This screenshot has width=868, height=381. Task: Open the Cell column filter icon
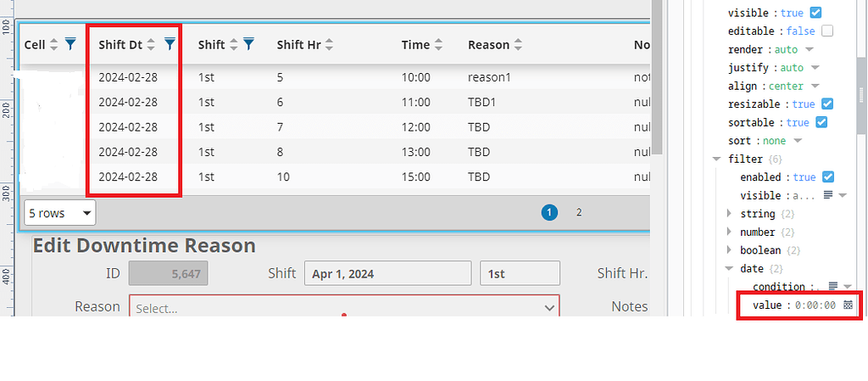point(70,45)
